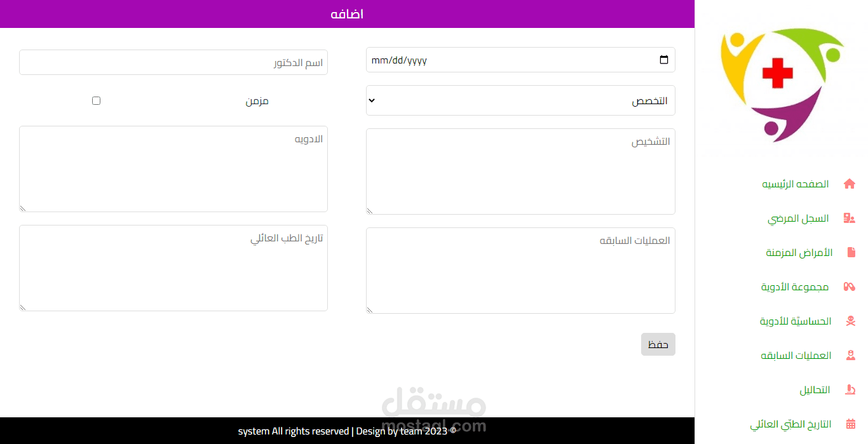Click the حفظ button to save
Viewport: 868px width, 444px height.
click(x=658, y=344)
